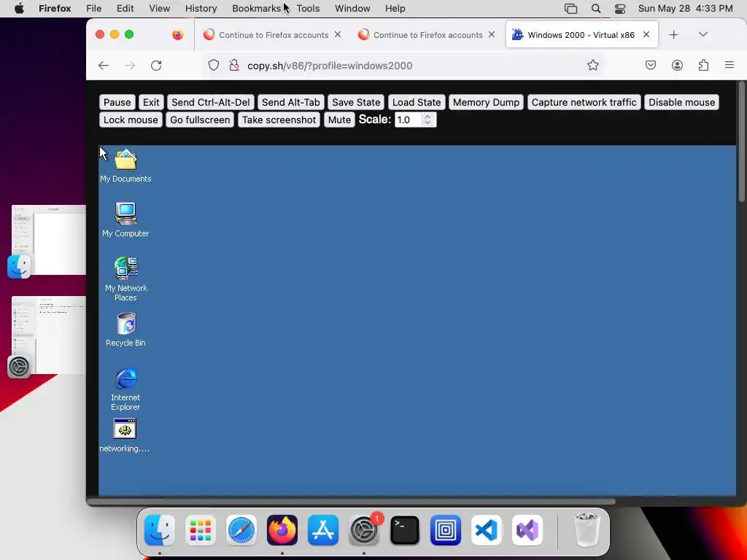747x560 pixels.
Task: Click Lock mouse button
Action: coord(131,120)
